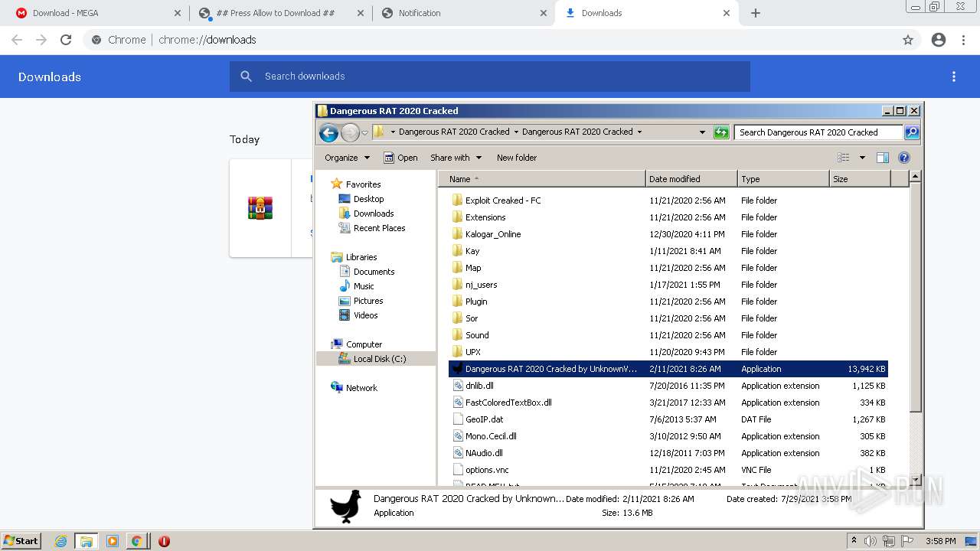The height and width of the screenshot is (551, 980).
Task: Click the change view icon
Action: [x=844, y=158]
